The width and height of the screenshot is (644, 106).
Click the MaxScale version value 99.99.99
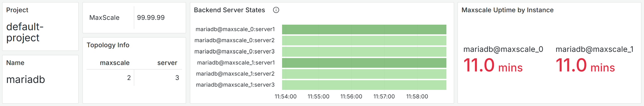point(151,18)
